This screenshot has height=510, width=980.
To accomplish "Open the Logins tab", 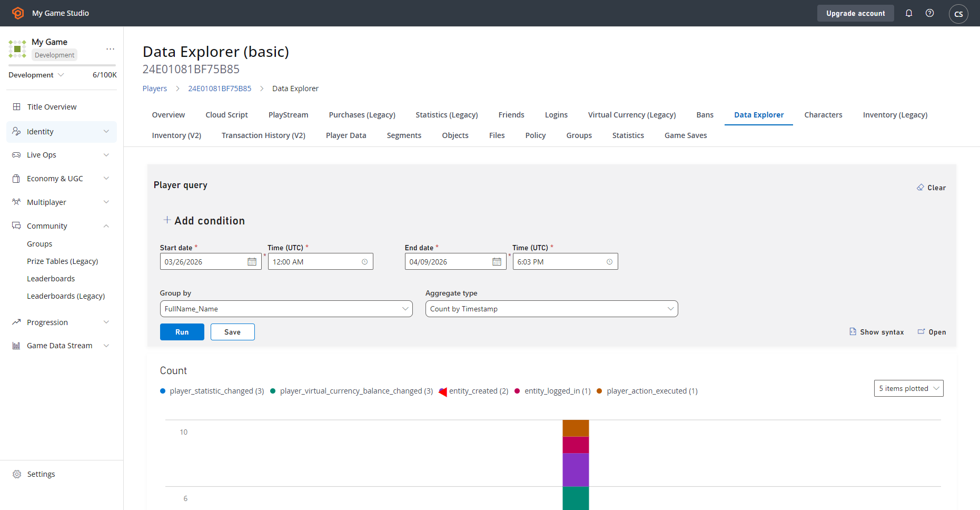I will click(x=556, y=115).
